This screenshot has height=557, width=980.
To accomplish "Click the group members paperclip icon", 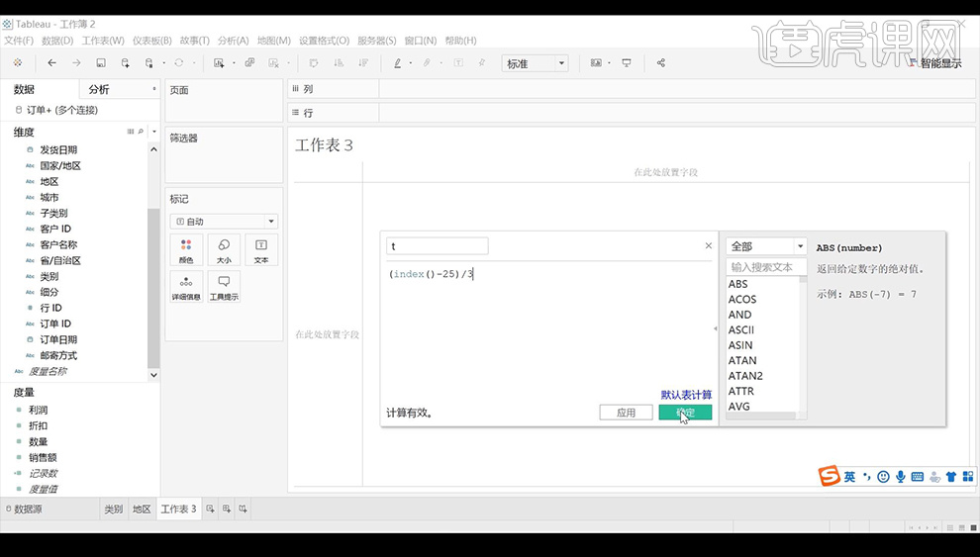I will pyautogui.click(x=427, y=63).
